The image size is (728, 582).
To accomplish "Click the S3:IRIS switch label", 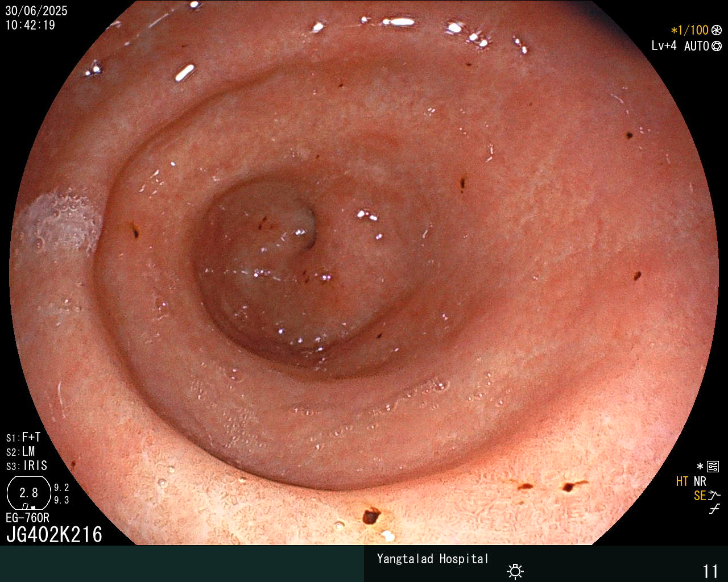I will [27, 466].
